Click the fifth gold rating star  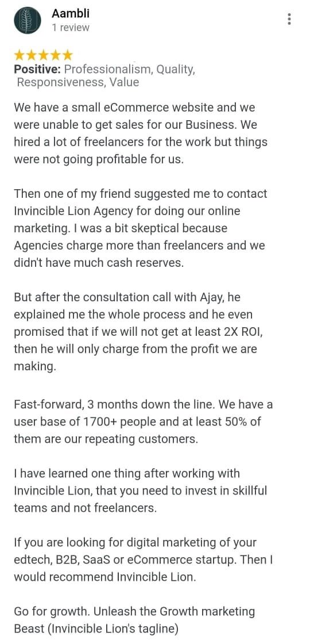pyautogui.click(x=67, y=55)
